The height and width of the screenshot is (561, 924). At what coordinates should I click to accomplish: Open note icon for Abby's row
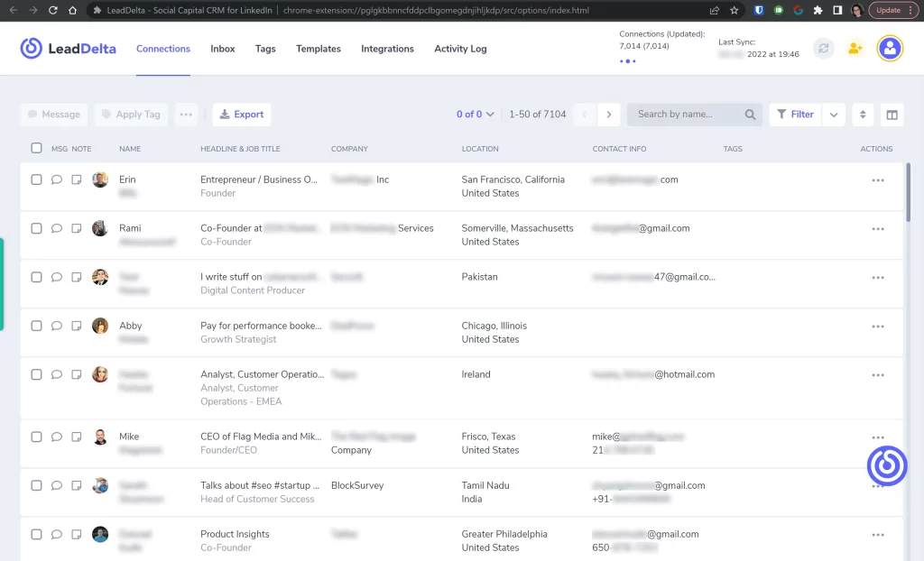(x=77, y=326)
